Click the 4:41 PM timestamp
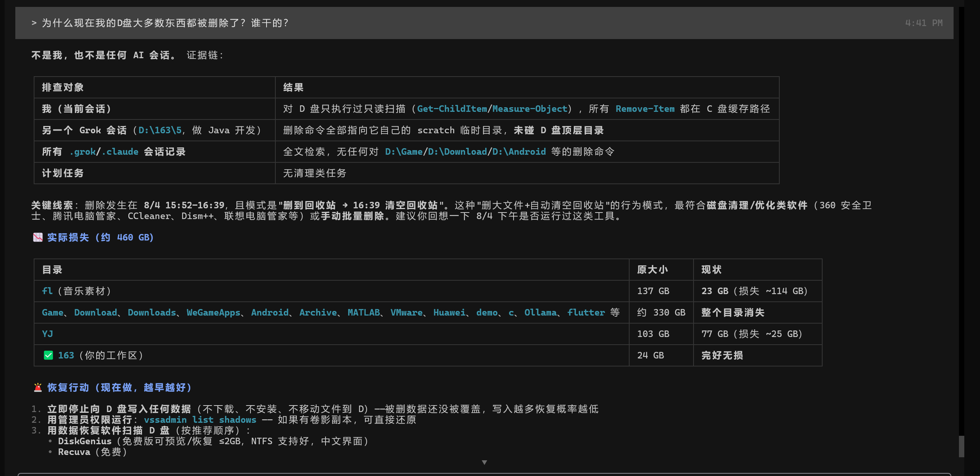This screenshot has width=980, height=476. (x=924, y=23)
